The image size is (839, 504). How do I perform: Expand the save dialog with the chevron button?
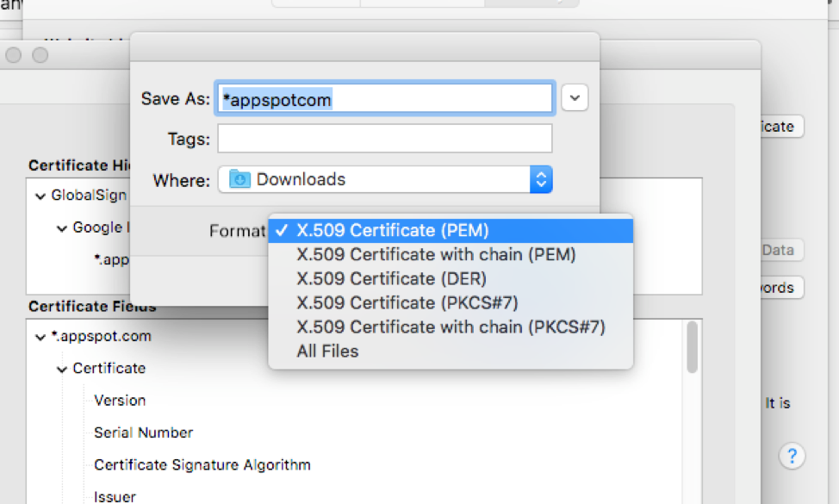click(x=575, y=98)
